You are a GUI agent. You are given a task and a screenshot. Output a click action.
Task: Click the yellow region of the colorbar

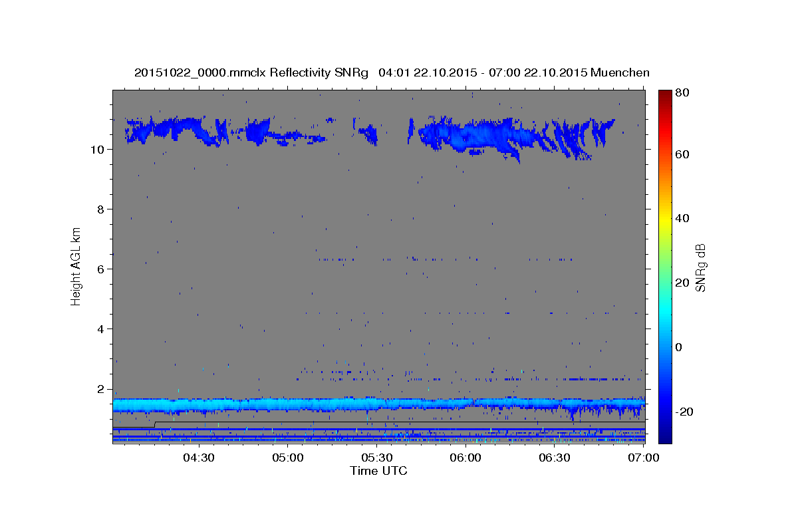(x=665, y=219)
